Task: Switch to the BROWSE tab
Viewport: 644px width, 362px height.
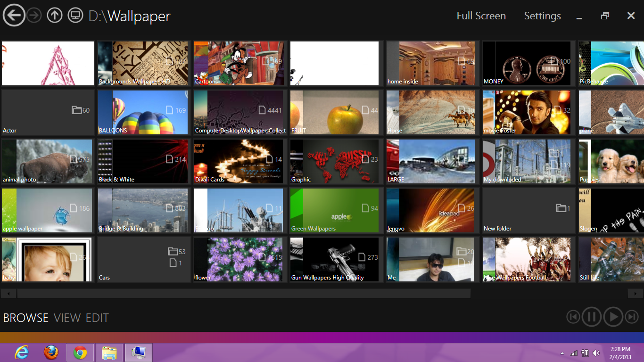Action: 26,318
